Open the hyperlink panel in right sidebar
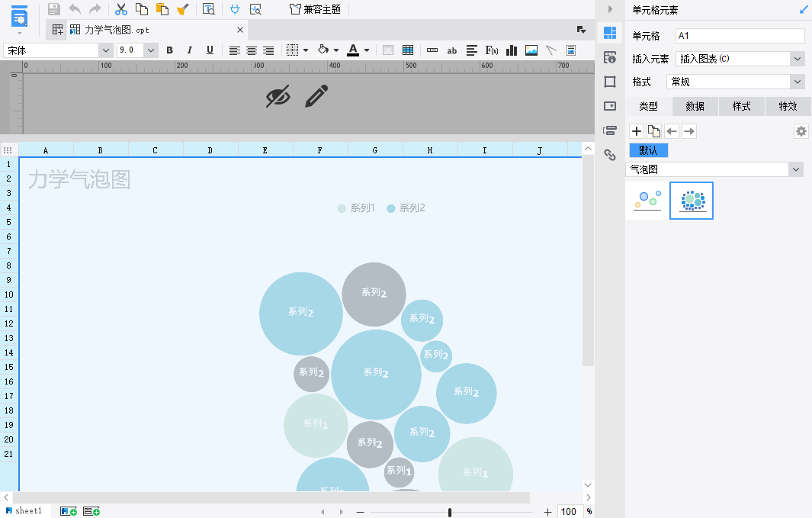 (x=609, y=155)
